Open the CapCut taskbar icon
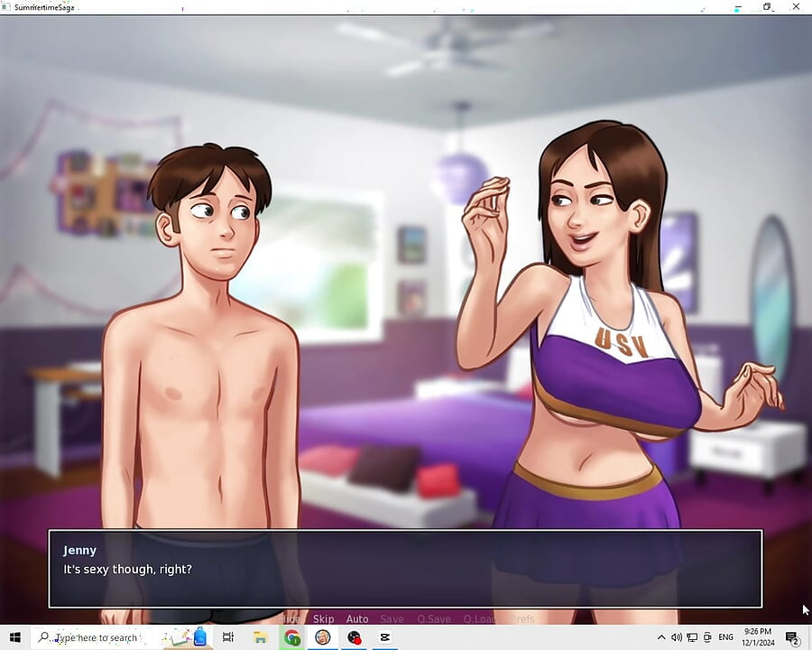Image resolution: width=812 pixels, height=650 pixels. coord(384,637)
